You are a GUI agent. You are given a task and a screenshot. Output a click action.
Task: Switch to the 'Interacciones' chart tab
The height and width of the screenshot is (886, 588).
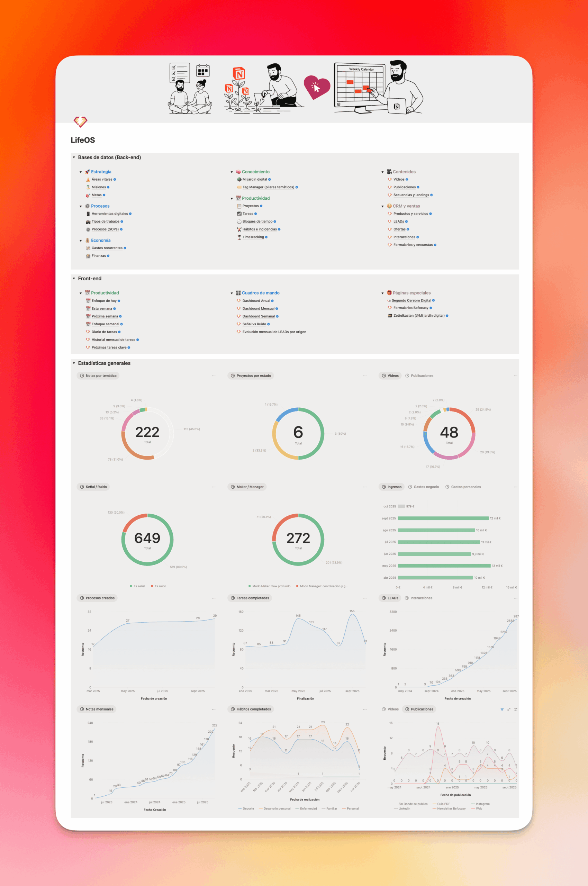pos(421,598)
